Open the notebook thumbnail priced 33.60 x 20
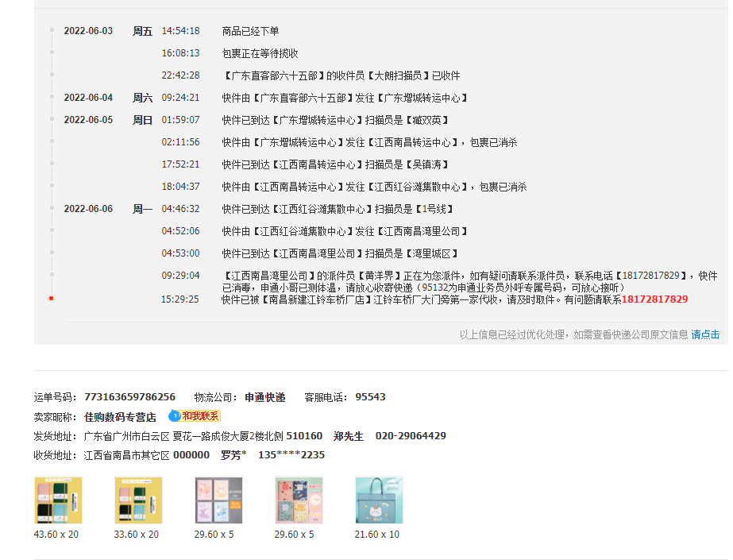This screenshot has width=733, height=560. pyautogui.click(x=138, y=500)
